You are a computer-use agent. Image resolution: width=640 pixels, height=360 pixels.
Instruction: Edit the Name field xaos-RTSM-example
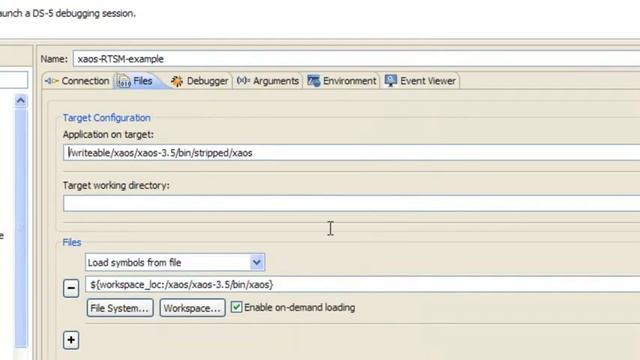coord(356,59)
